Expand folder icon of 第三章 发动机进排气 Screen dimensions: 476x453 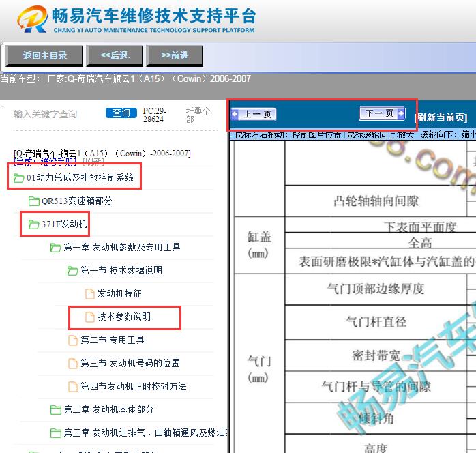pyautogui.click(x=55, y=433)
